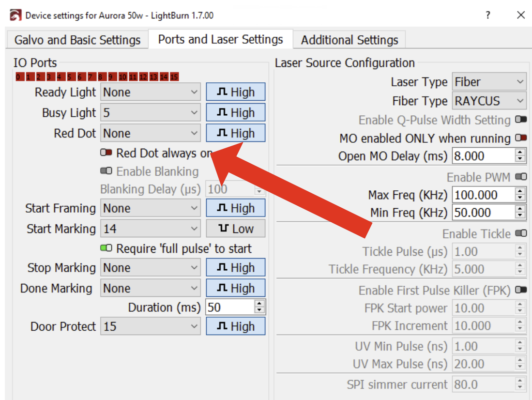Select Ports and Laser Settings tab
The image size is (532, 400).
point(221,39)
